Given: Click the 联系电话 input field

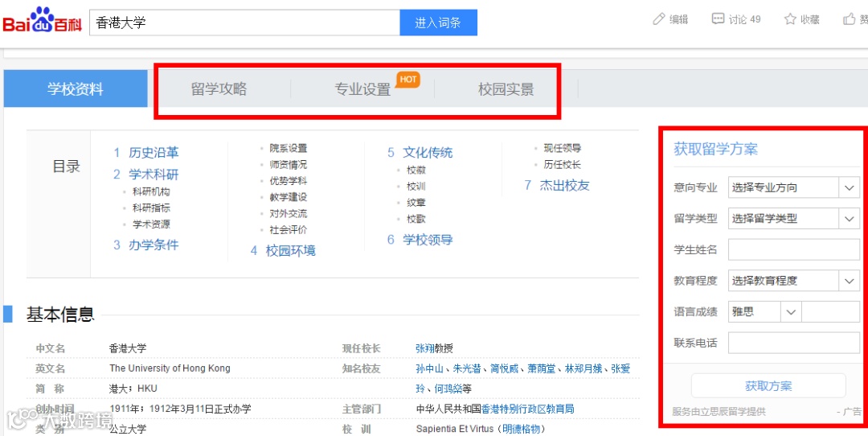Looking at the screenshot, I should pyautogui.click(x=794, y=343).
